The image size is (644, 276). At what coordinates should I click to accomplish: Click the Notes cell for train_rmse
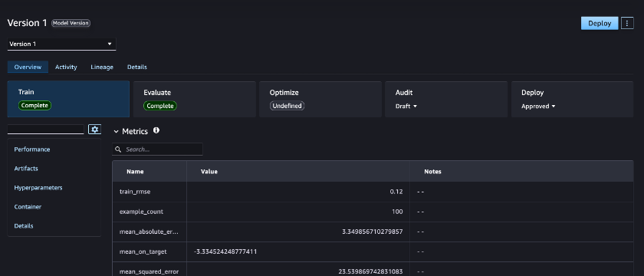pos(521,192)
